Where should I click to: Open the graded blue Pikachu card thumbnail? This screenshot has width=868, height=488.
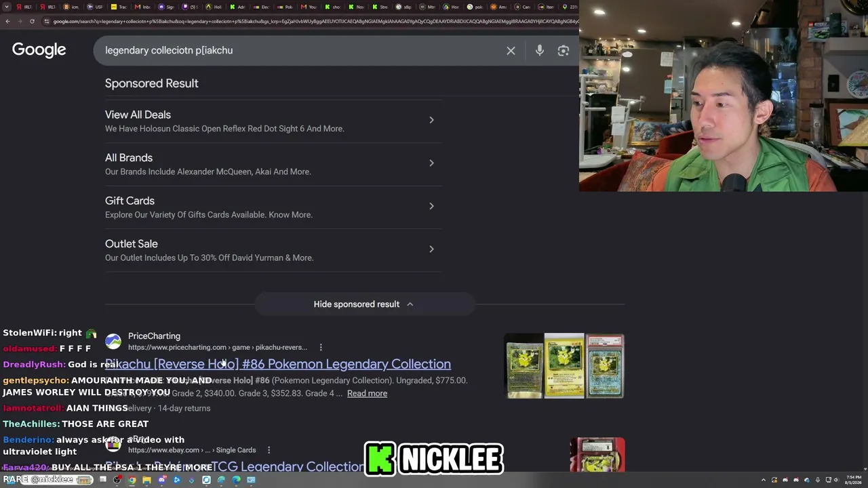[x=604, y=366]
